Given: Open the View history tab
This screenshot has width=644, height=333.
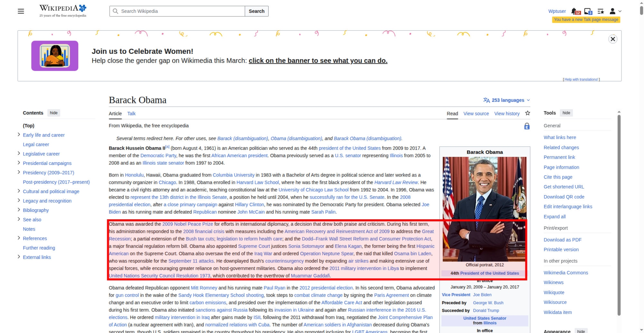Looking at the screenshot, I should [x=507, y=113].
